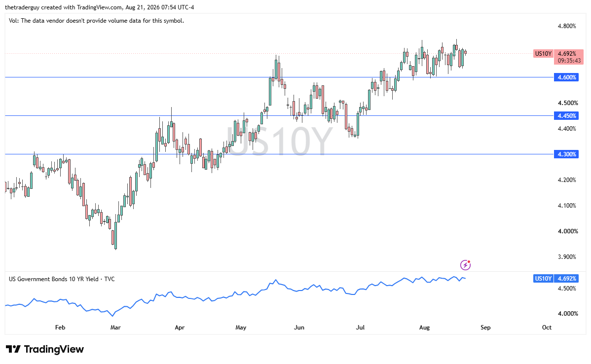Click the 4.000% label in lower pane scale
Viewport: 591px width, 364px height.
coord(568,314)
